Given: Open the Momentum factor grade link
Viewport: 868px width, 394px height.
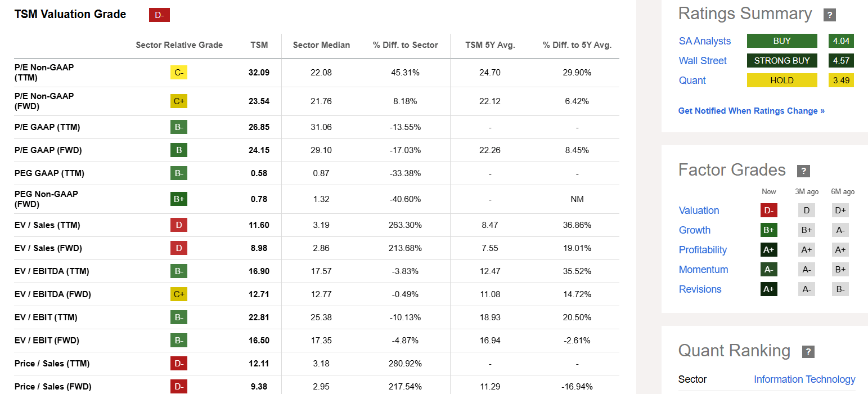Looking at the screenshot, I should pyautogui.click(x=703, y=270).
